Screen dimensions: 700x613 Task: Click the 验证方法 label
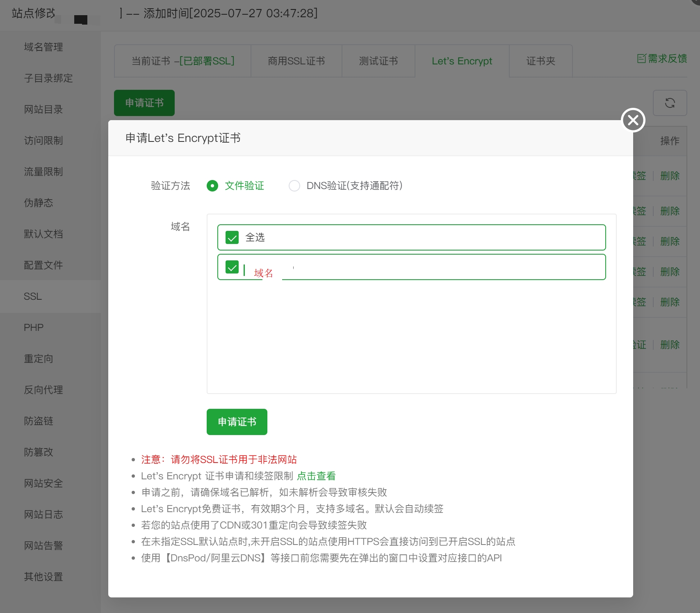171,186
